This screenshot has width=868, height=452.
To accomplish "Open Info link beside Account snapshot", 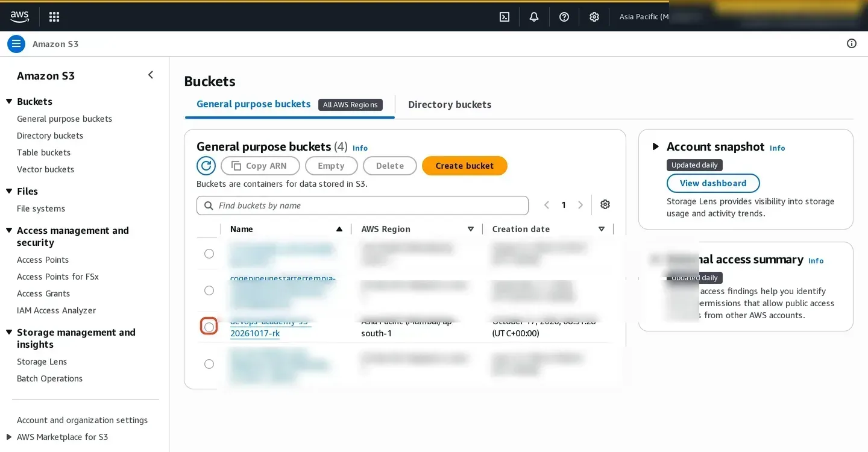I will tap(778, 148).
